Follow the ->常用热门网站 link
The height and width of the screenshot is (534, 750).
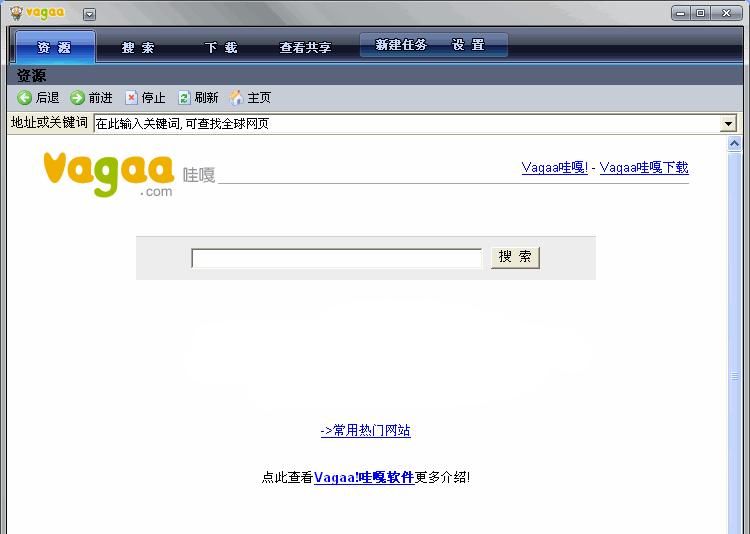pos(365,431)
